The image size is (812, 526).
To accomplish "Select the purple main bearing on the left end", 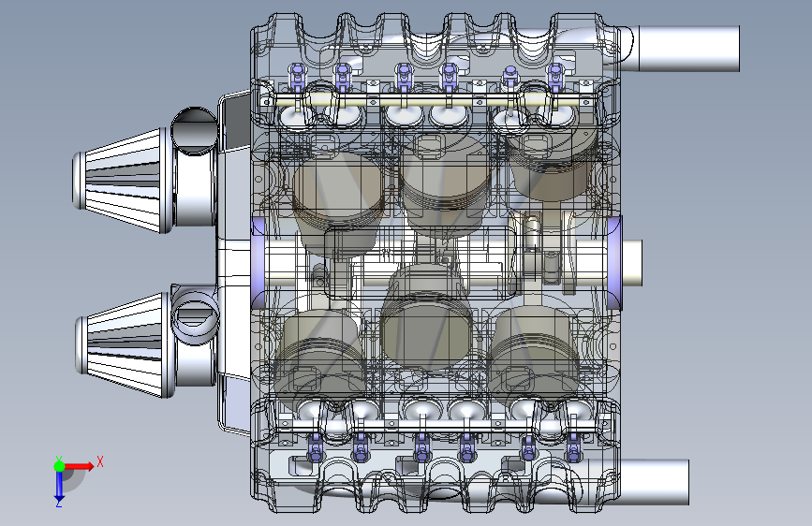I will 258,262.
